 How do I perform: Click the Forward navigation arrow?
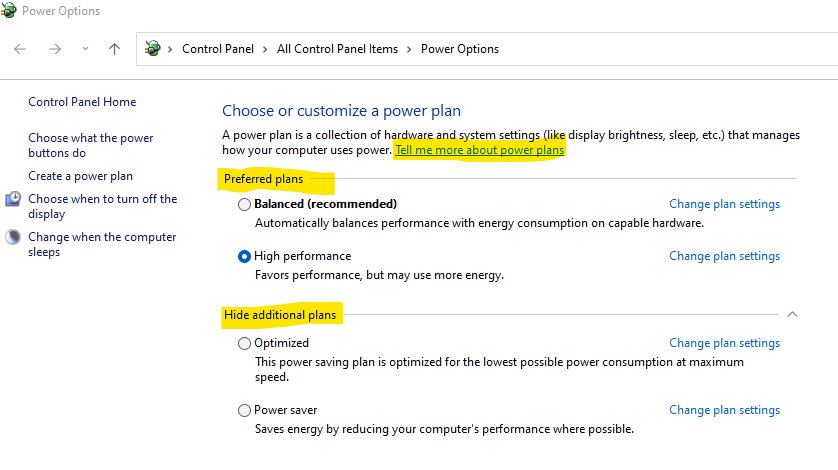click(55, 49)
